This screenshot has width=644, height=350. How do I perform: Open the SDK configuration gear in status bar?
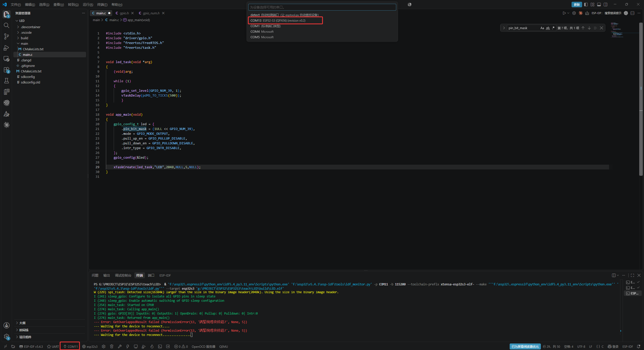[104, 346]
